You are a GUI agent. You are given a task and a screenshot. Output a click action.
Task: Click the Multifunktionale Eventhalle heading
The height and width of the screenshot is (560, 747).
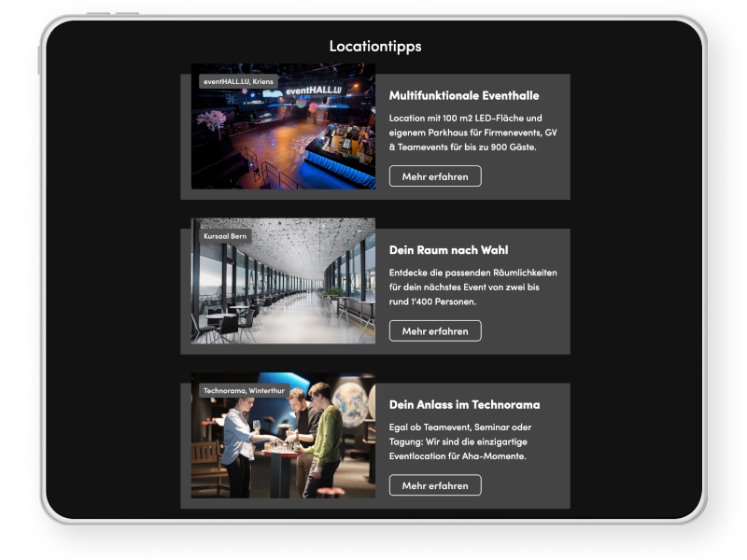tap(464, 96)
